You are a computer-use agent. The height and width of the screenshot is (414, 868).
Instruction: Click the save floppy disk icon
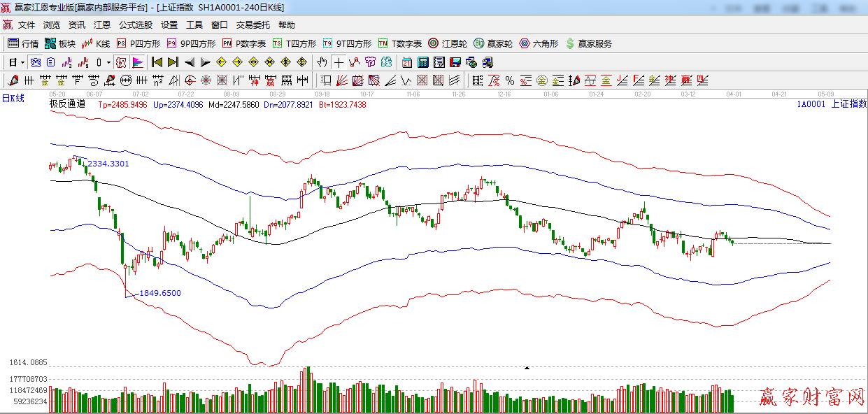coord(455,62)
